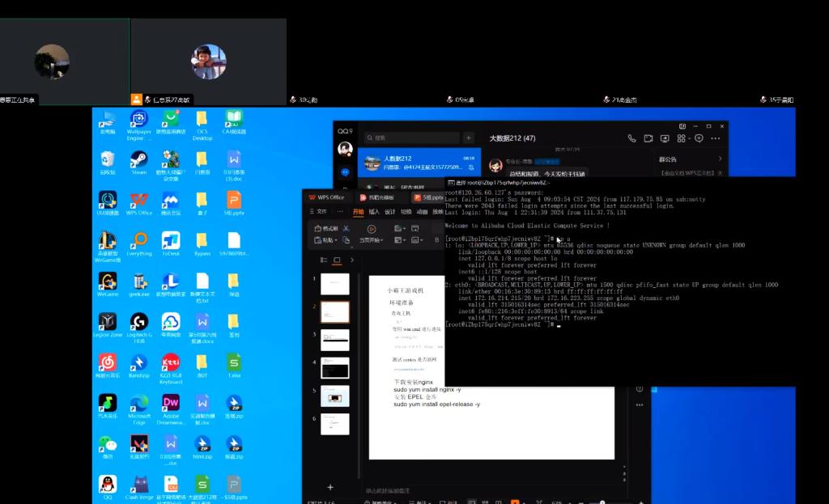This screenshot has width=829, height=504.
Task: Open QQ chat more options (three dots)
Action: tap(718, 138)
